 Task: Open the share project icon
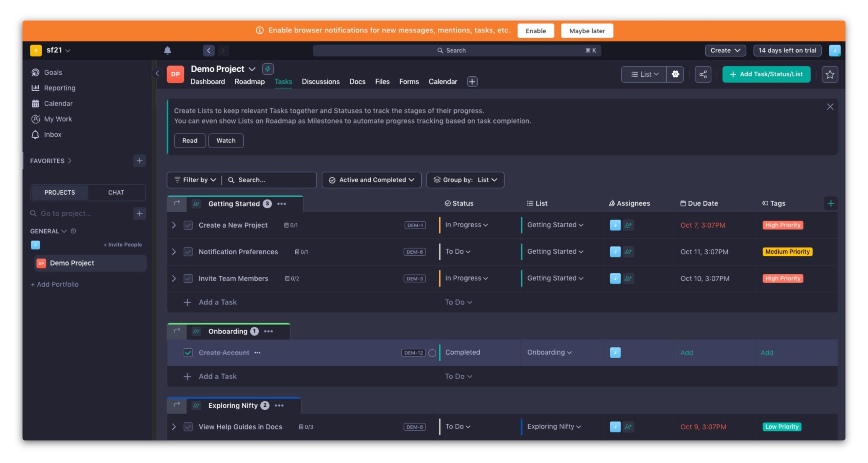click(x=703, y=74)
